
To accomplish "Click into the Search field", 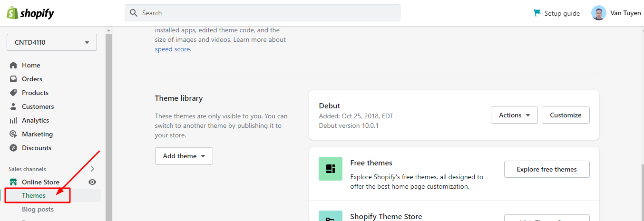I will pyautogui.click(x=263, y=13).
